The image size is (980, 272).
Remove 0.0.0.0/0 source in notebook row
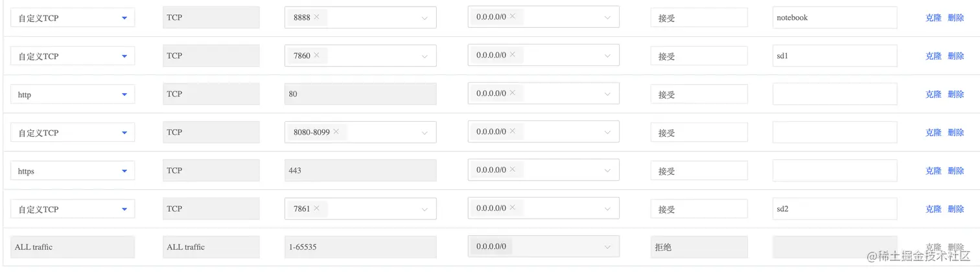click(512, 17)
